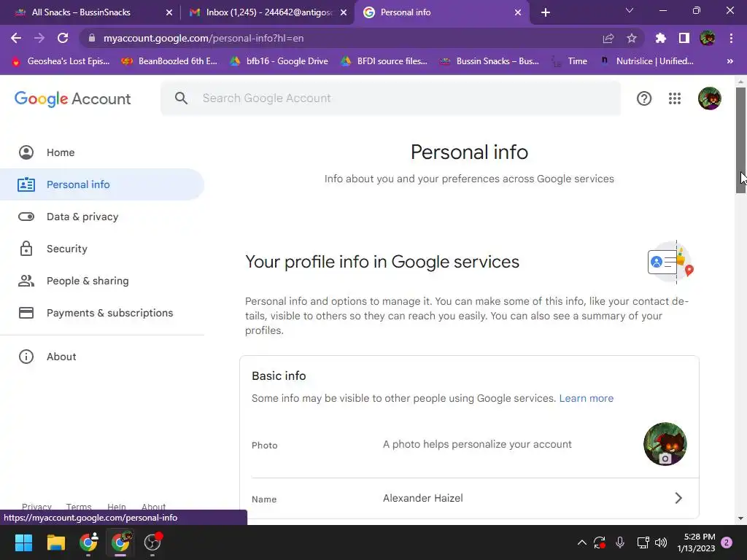The height and width of the screenshot is (560, 747).
Task: Click the share page icon in address bar
Action: pos(608,38)
